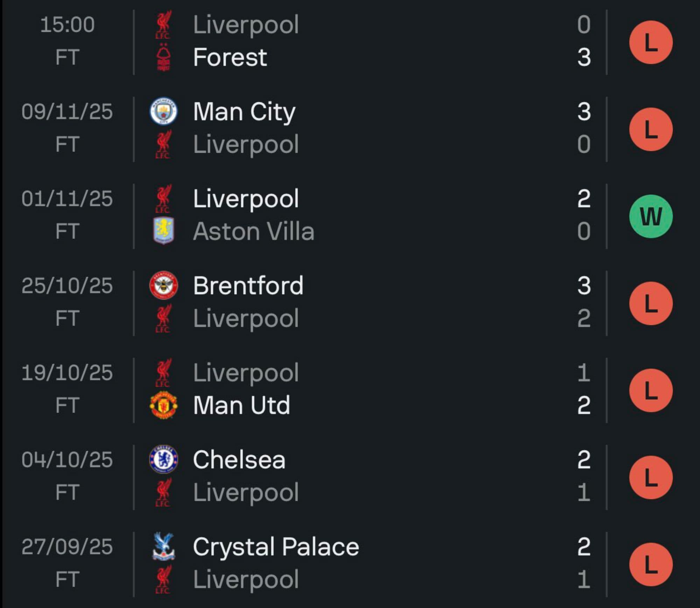Open the Forest team name link
This screenshot has width=700, height=608.
click(230, 57)
